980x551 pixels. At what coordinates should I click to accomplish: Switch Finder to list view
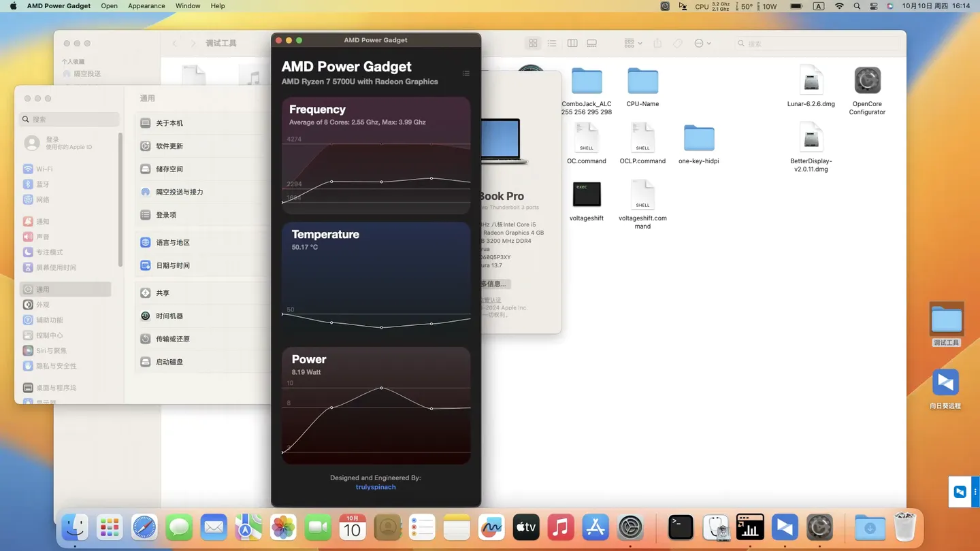pyautogui.click(x=552, y=44)
